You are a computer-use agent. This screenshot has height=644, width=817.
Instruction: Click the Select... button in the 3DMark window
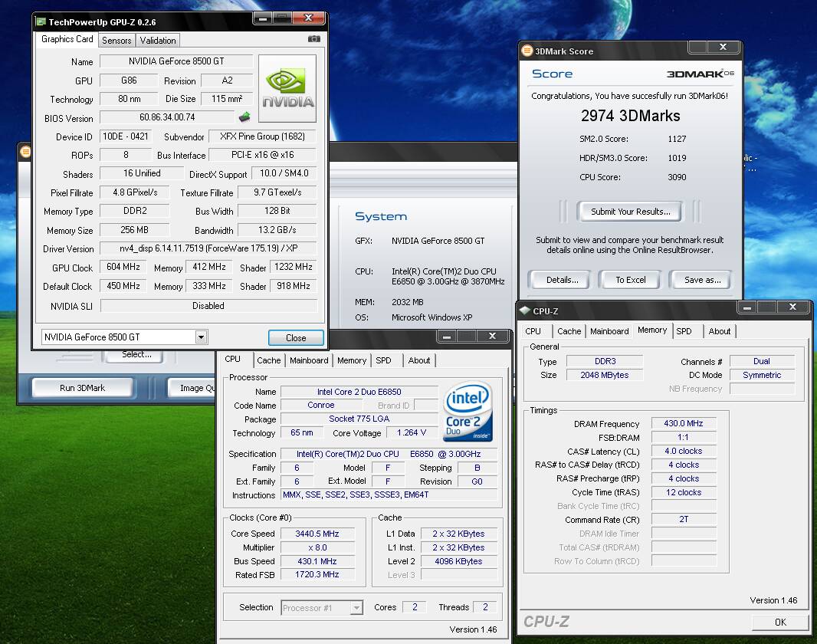coord(134,355)
